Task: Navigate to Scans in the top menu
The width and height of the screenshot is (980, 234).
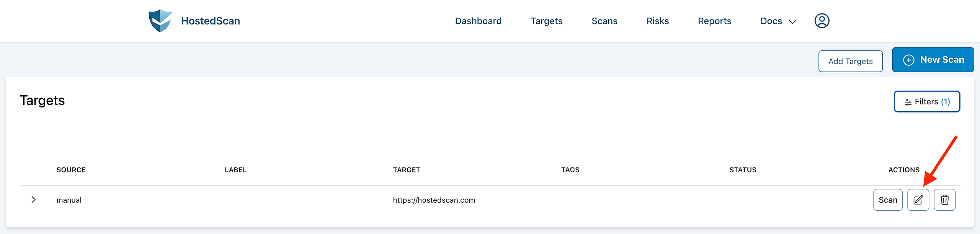Action: [604, 21]
